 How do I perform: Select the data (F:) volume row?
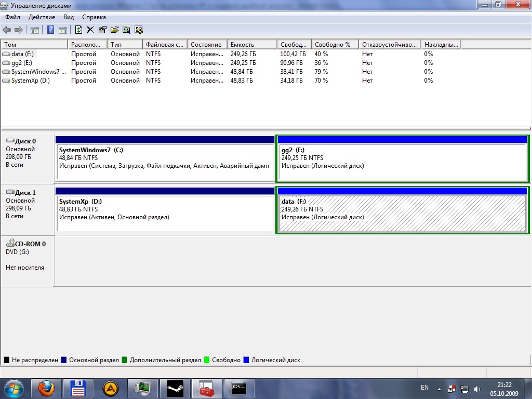point(231,54)
